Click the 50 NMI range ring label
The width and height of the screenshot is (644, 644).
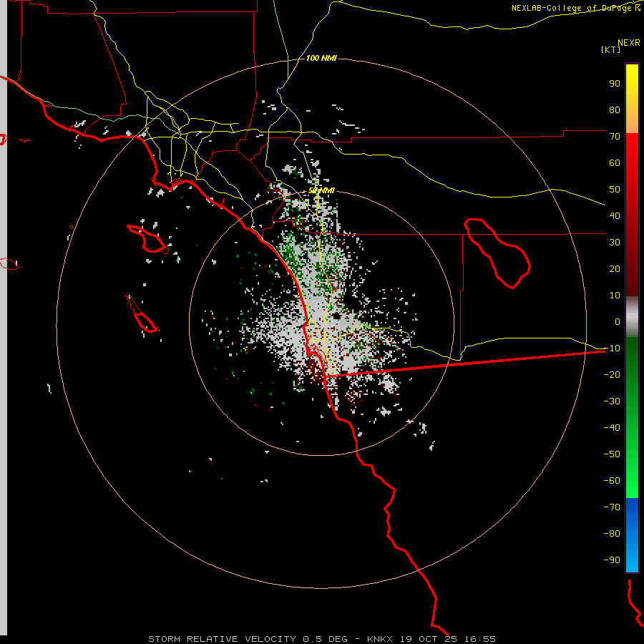point(321,190)
